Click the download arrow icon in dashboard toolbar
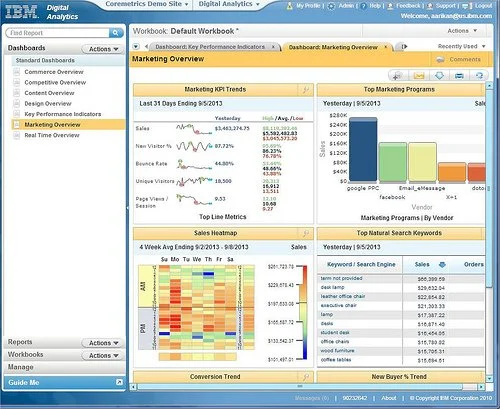Screen dimensions: 500x409 point(439,76)
